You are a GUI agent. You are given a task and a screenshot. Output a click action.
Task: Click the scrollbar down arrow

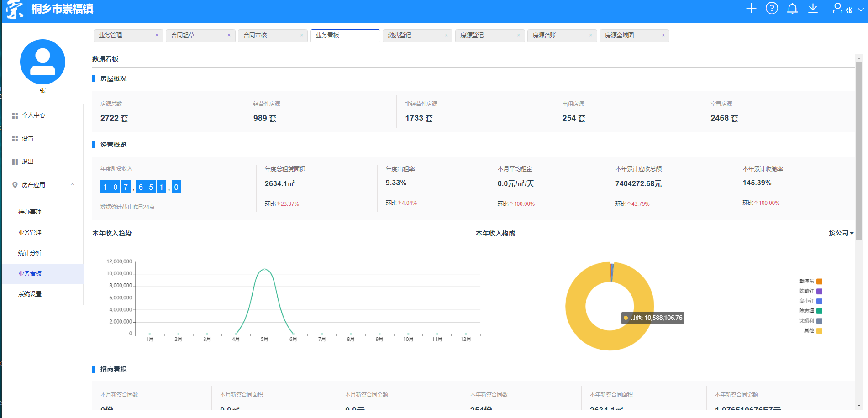859,405
